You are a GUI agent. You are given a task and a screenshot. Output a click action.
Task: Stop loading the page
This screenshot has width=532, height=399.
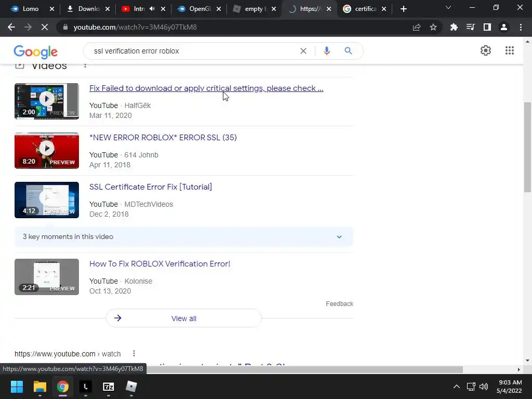tap(45, 27)
